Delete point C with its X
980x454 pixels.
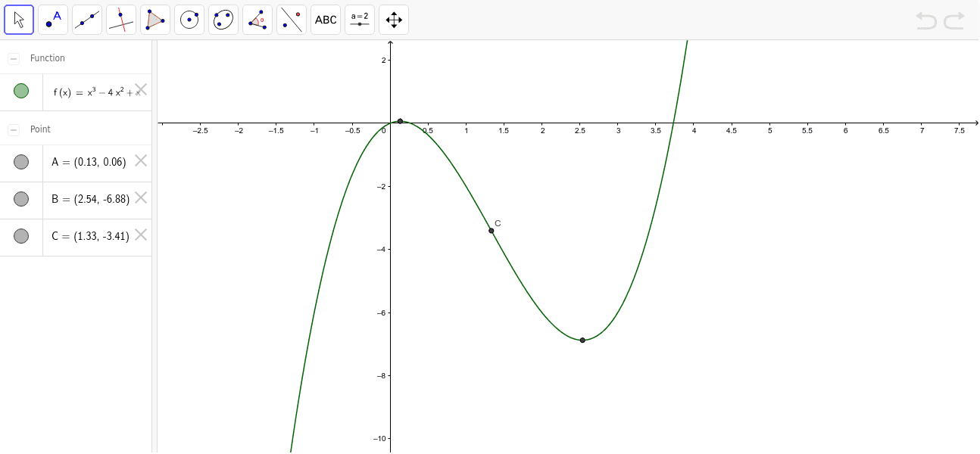pos(141,235)
